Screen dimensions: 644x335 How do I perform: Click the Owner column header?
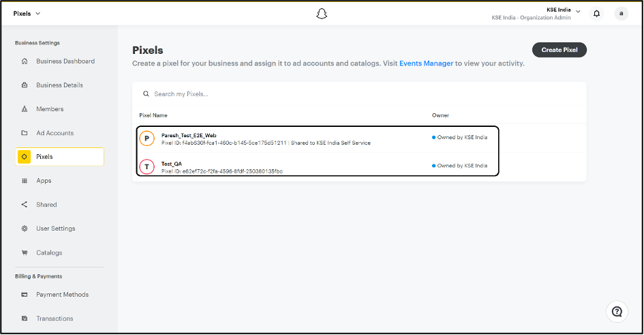tap(440, 115)
